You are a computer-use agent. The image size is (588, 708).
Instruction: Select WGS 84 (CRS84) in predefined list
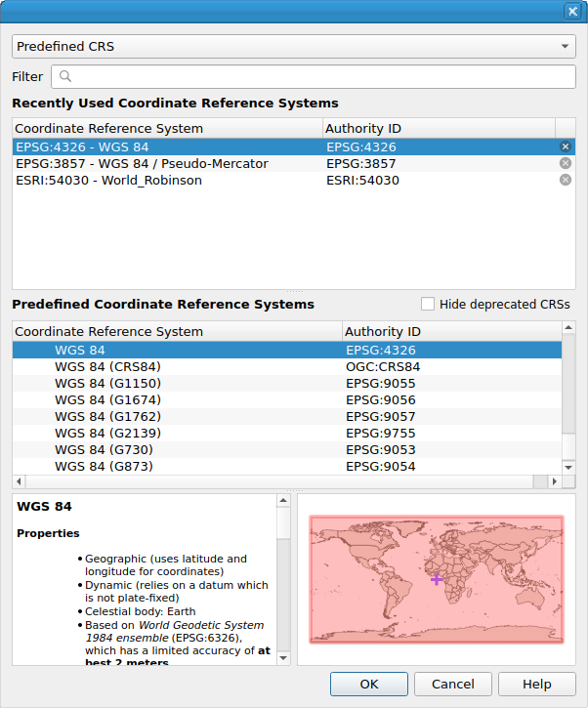[107, 366]
